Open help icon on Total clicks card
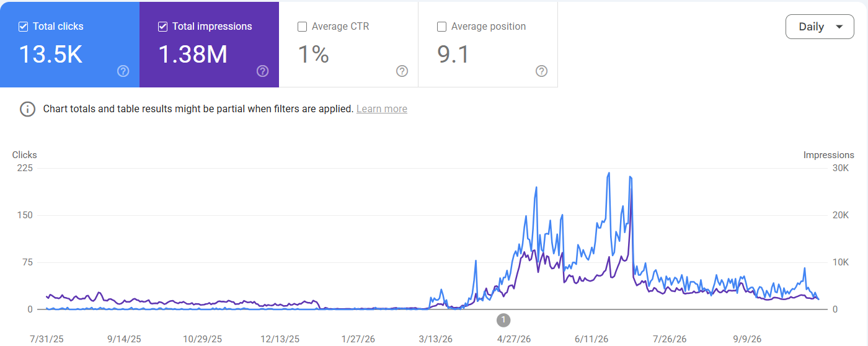This screenshot has height=346, width=868. (x=123, y=71)
